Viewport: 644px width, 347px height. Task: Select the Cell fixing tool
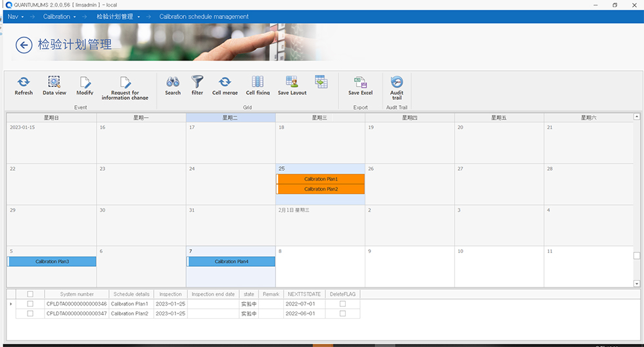click(x=258, y=83)
